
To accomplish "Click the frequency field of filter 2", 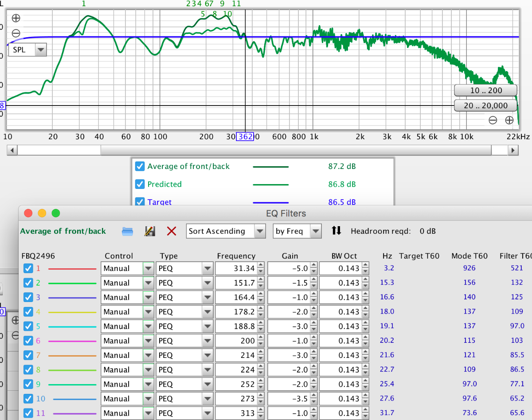I will click(x=236, y=283).
